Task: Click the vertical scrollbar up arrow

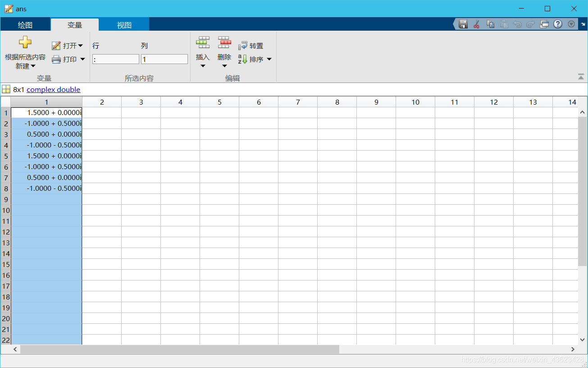Action: point(583,112)
